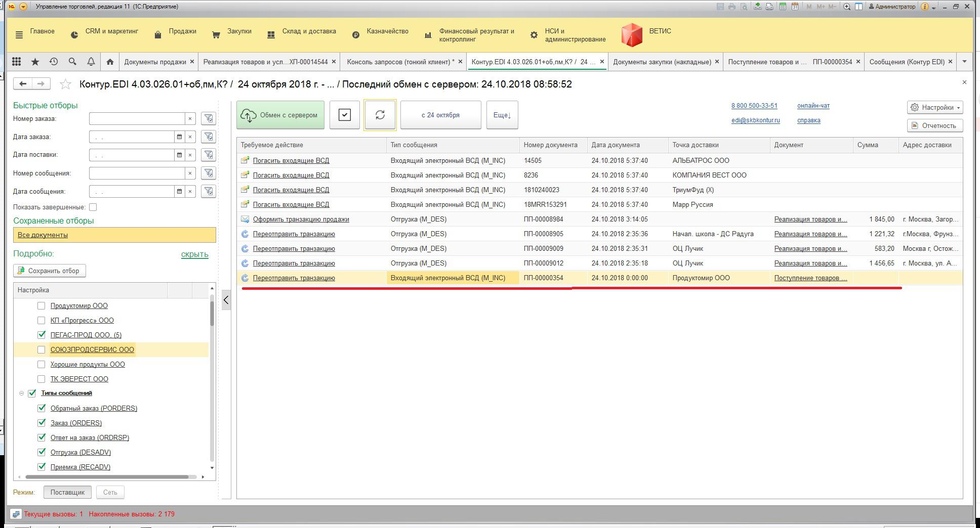
Task: Check СОЮЗПРОДСЕРВИС ООО checkbox
Action: click(x=42, y=349)
